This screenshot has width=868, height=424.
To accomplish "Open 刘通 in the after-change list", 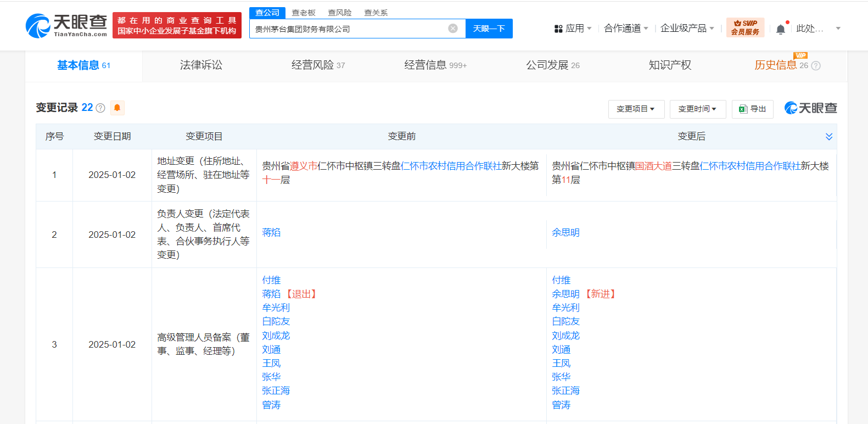I will click(561, 350).
